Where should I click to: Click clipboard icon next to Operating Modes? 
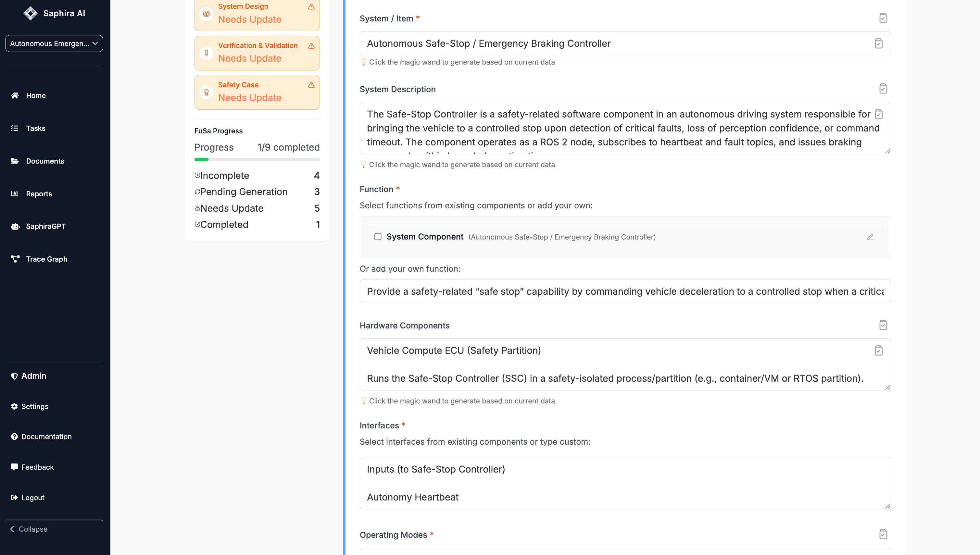(x=883, y=535)
